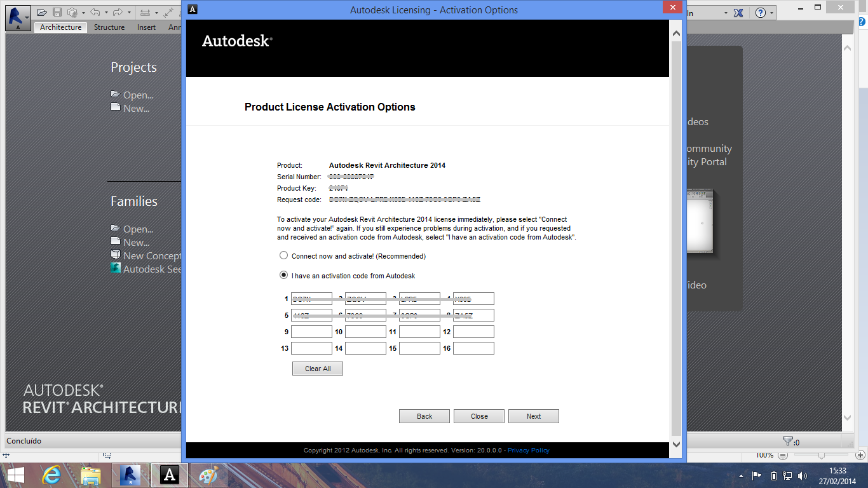This screenshot has height=488, width=868.
Task: Switch to the Structure ribbon tab
Action: click(x=108, y=27)
